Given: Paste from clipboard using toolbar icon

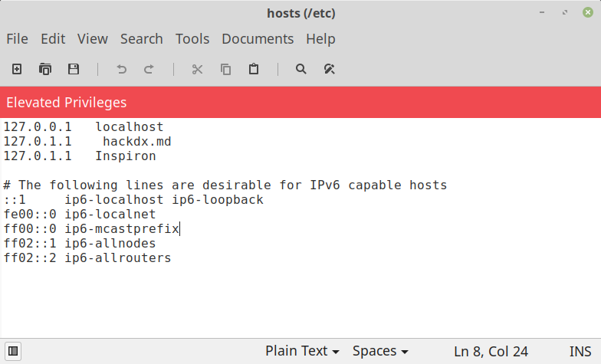Looking at the screenshot, I should (x=254, y=69).
